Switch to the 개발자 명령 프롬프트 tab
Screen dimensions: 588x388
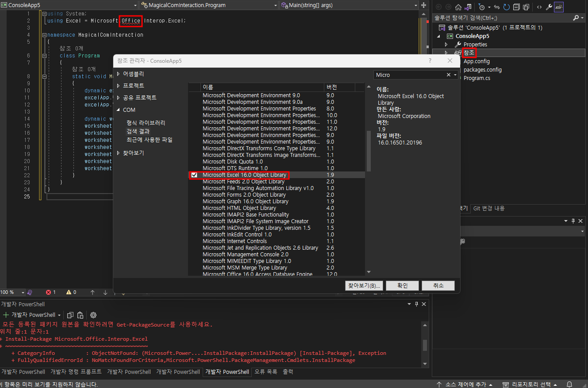click(76, 372)
